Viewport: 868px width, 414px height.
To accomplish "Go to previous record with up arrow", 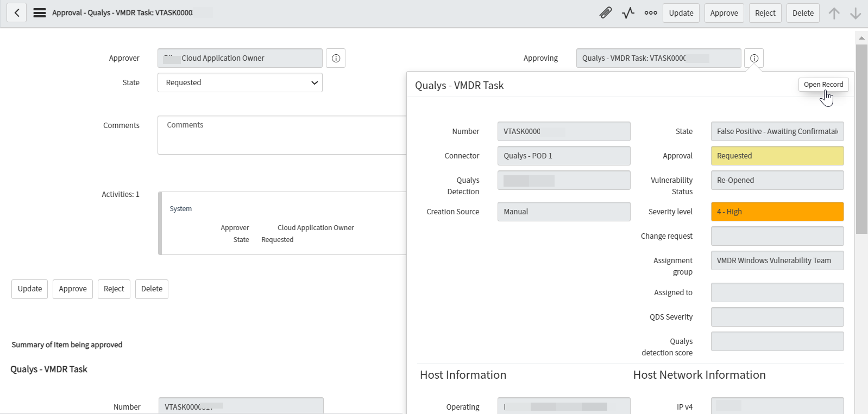I will coord(834,14).
